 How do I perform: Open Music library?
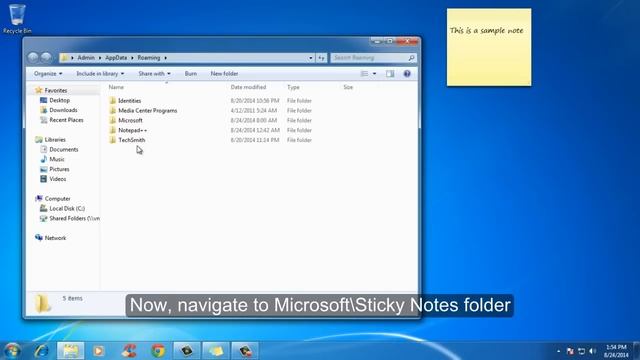pos(57,159)
